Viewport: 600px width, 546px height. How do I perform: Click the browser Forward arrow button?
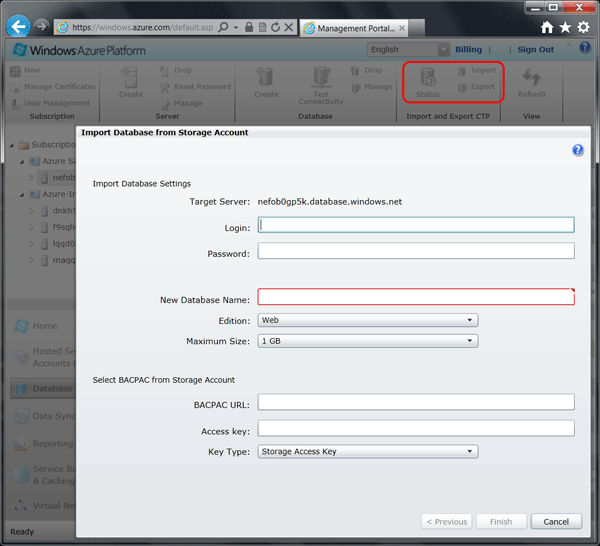tap(41, 26)
